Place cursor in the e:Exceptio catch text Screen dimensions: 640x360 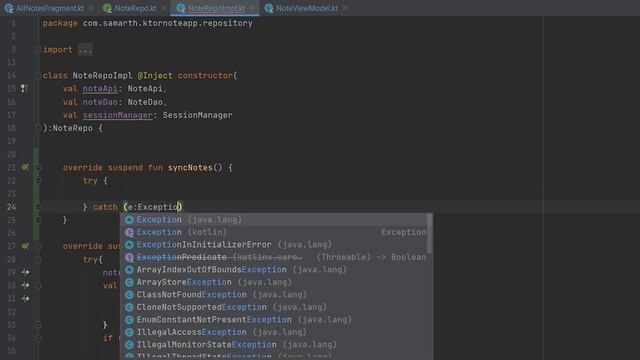pyautogui.click(x=154, y=207)
